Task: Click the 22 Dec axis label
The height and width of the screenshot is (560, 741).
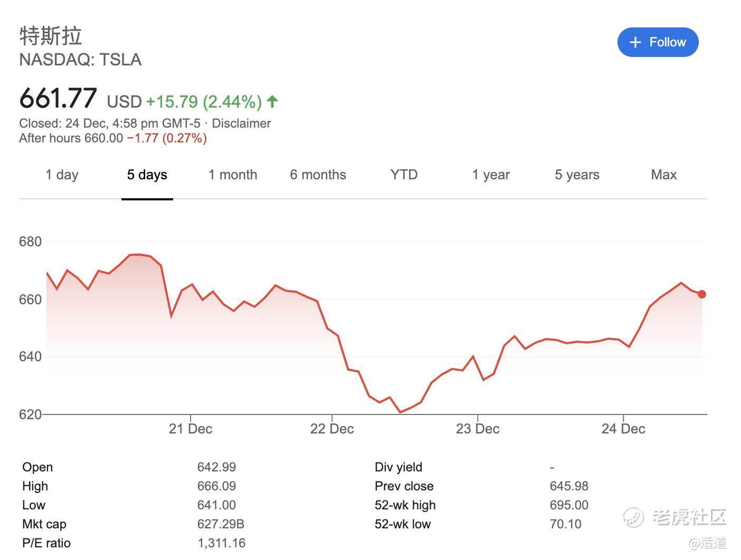Action: pyautogui.click(x=332, y=429)
